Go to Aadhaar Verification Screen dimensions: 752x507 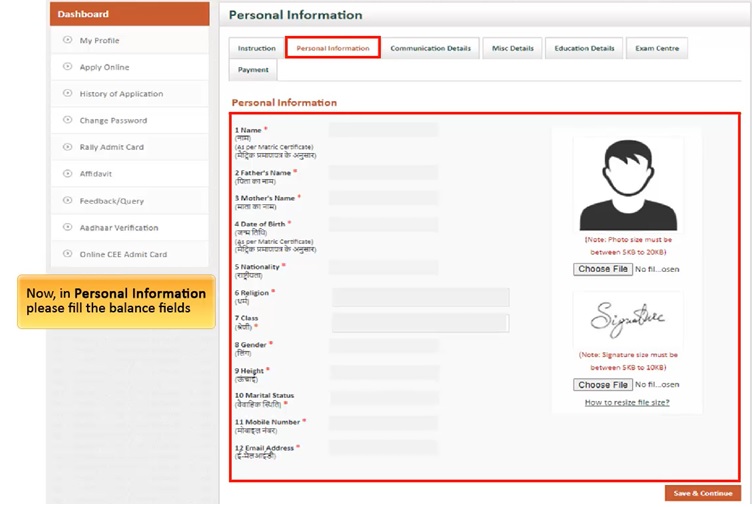click(129, 228)
